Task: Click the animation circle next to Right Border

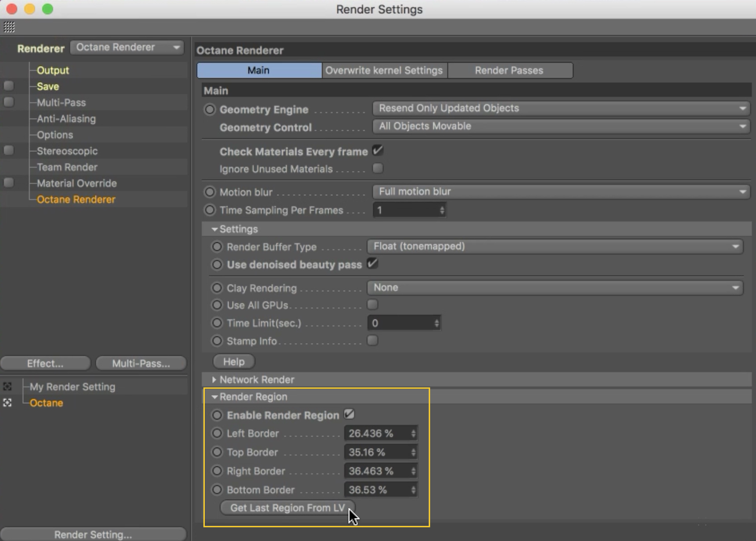Action: (217, 471)
